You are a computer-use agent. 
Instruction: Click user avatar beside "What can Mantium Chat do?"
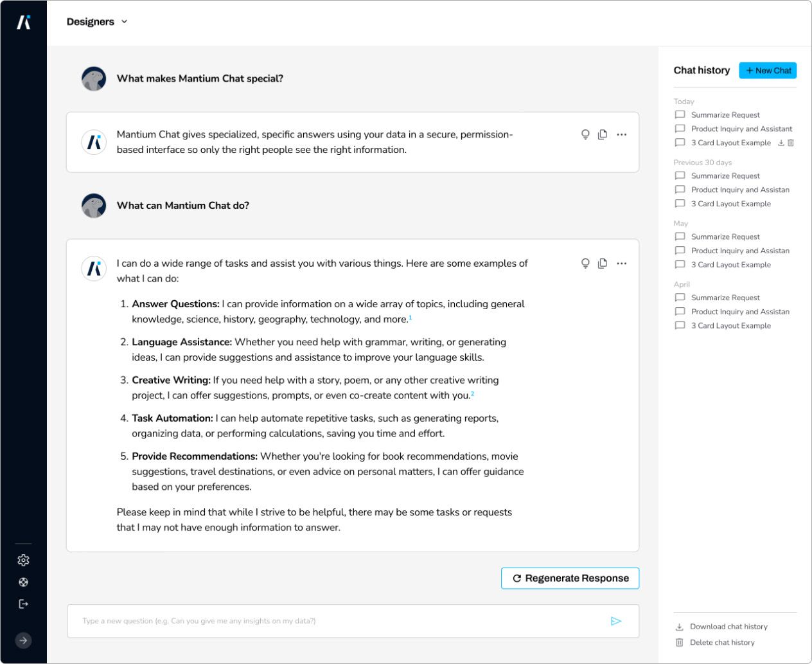tap(94, 206)
